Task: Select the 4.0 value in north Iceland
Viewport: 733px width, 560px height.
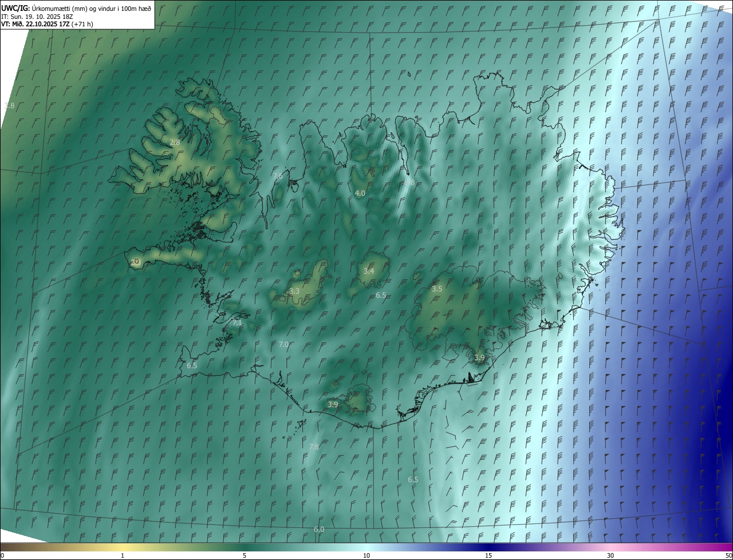Action: [x=360, y=194]
